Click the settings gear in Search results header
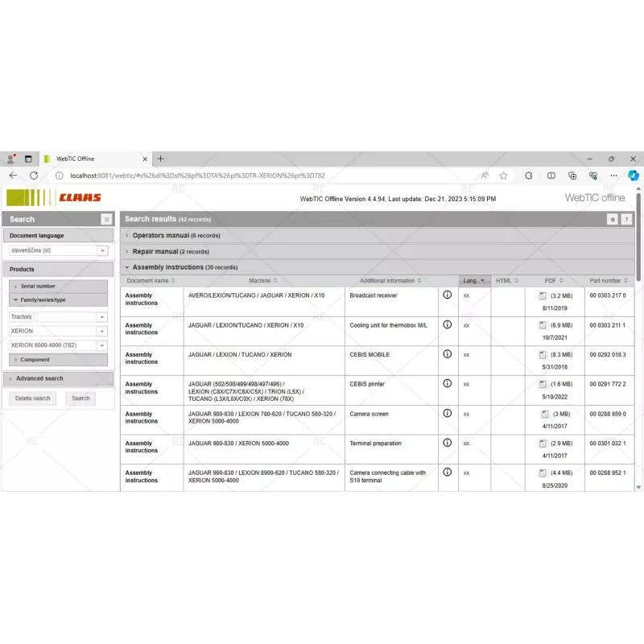 click(613, 218)
